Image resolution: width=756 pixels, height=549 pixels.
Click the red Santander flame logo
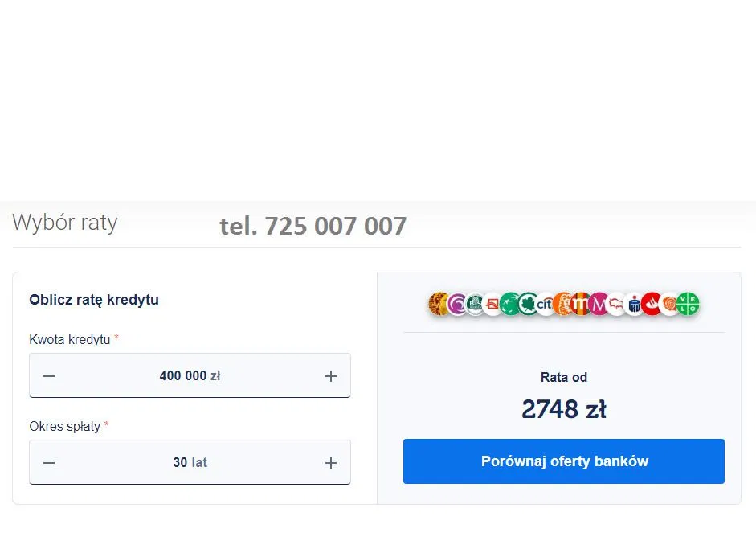click(x=652, y=304)
